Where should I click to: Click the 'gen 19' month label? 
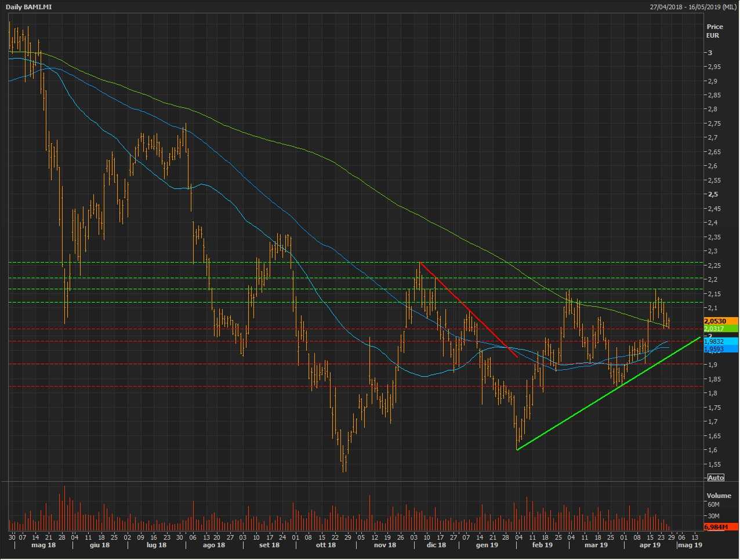pos(487,545)
